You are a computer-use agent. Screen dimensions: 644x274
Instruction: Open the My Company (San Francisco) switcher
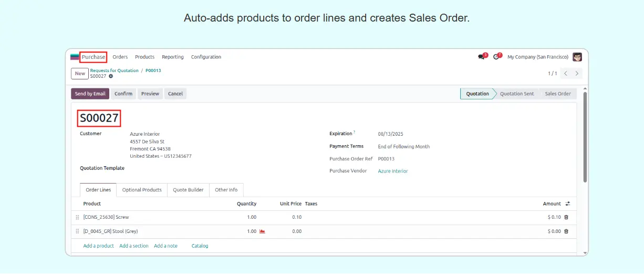pos(537,57)
